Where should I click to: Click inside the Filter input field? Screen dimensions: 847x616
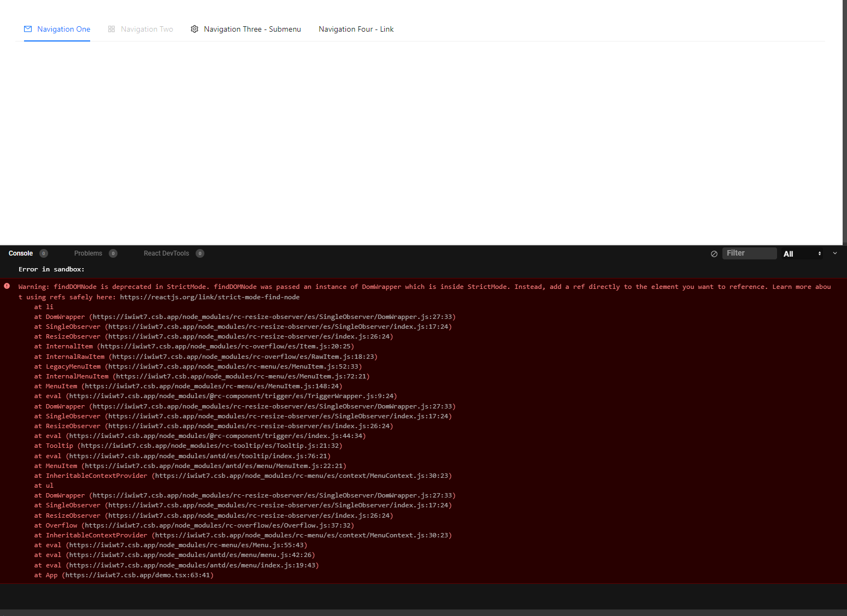click(750, 253)
